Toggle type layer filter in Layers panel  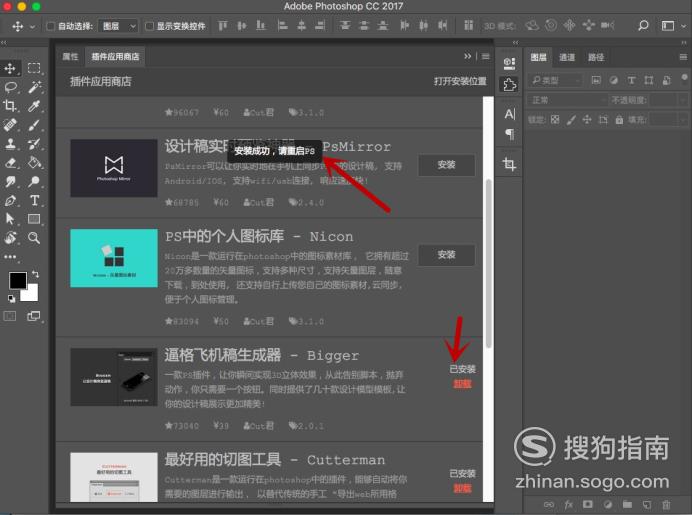coord(631,80)
